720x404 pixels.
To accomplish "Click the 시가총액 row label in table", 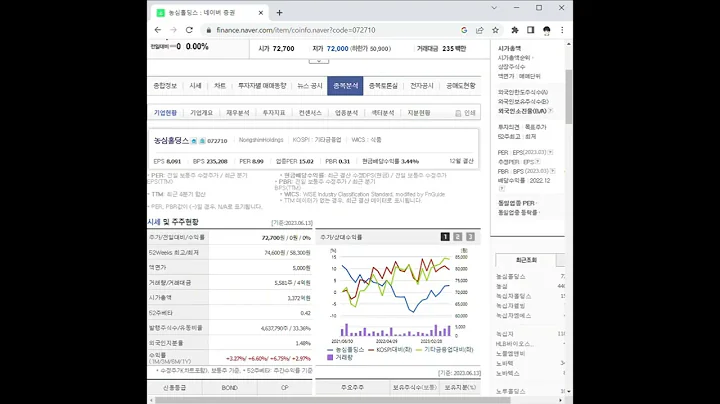I will point(160,297).
